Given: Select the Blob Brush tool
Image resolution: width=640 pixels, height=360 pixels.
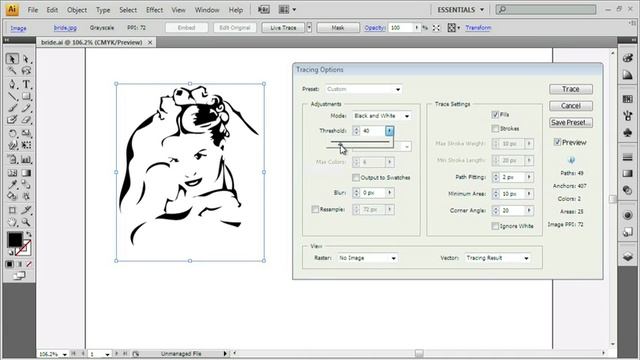Looking at the screenshot, I should (x=12, y=120).
